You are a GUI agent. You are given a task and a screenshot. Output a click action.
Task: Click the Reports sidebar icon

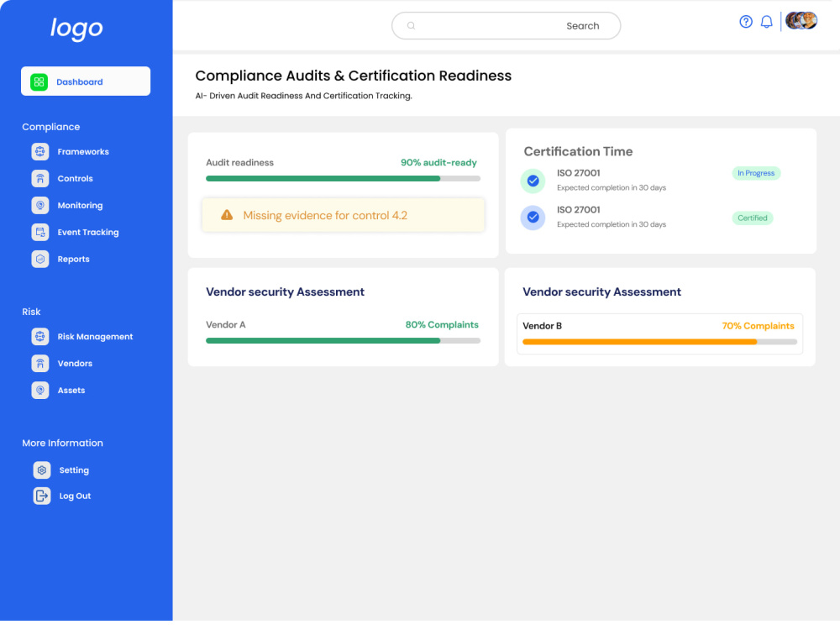pos(40,259)
